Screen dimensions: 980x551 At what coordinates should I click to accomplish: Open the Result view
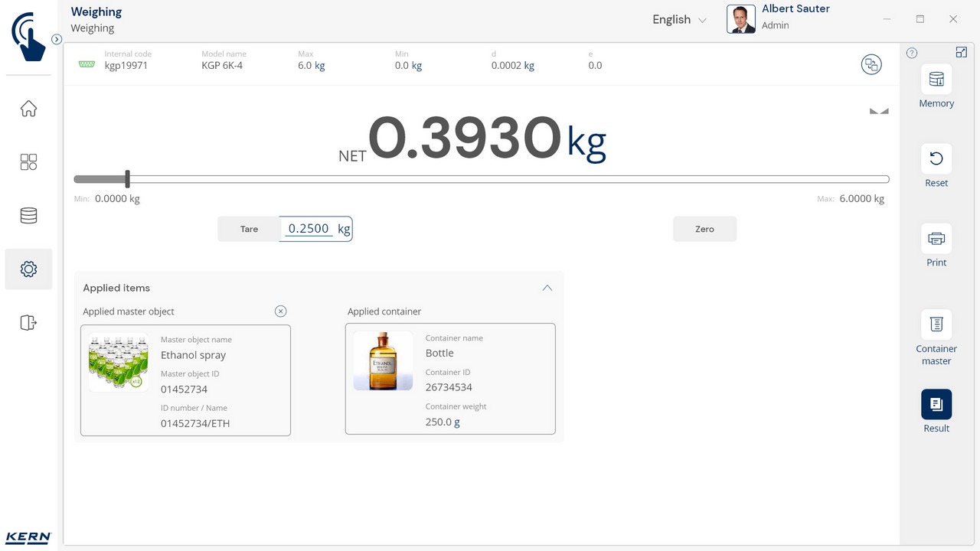coord(936,404)
